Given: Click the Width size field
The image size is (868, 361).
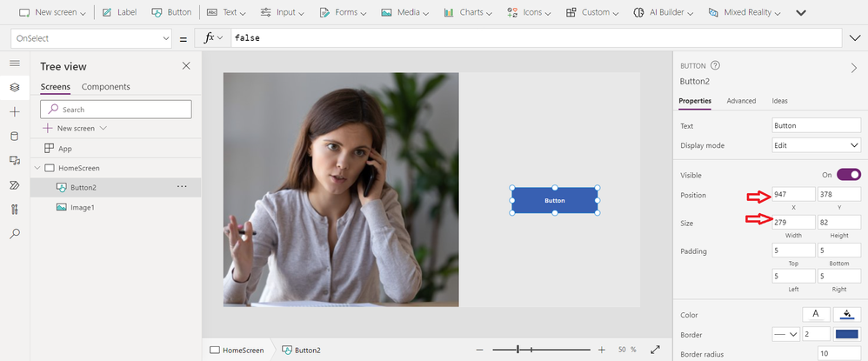Looking at the screenshot, I should (793, 222).
